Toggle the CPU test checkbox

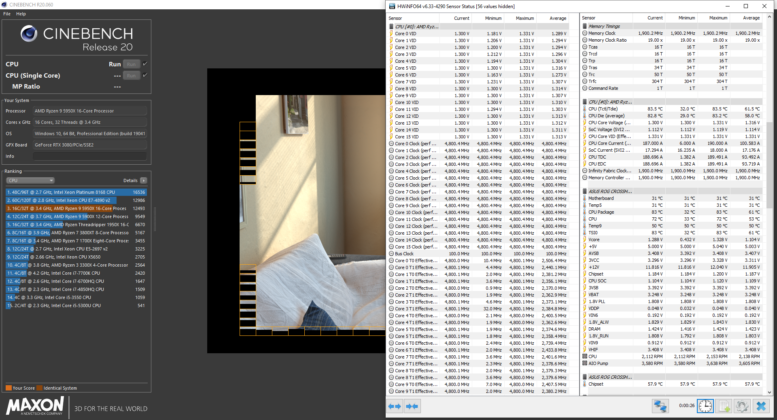[145, 64]
